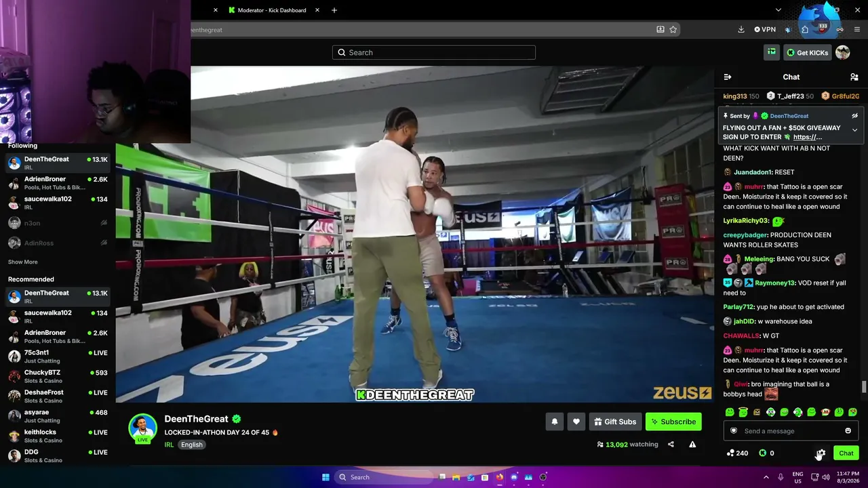This screenshot has width=868, height=488.
Task: Open offline channel n3on
Action: pos(58,223)
